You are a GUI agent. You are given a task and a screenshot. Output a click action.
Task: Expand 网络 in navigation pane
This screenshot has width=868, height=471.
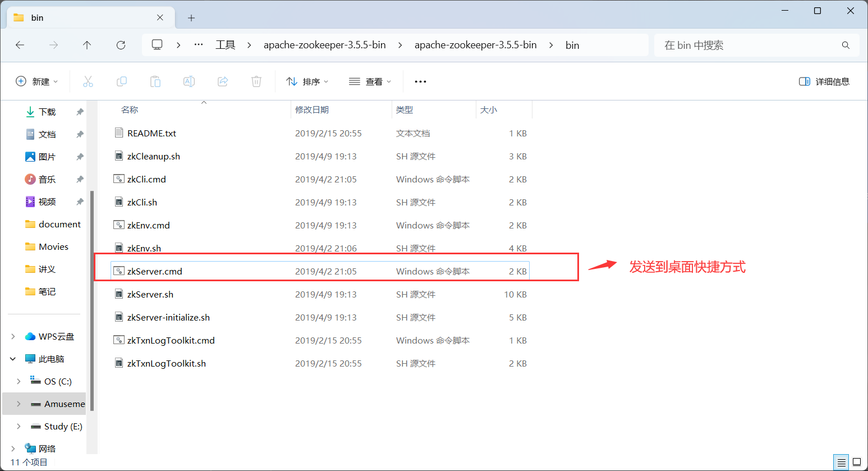click(13, 449)
